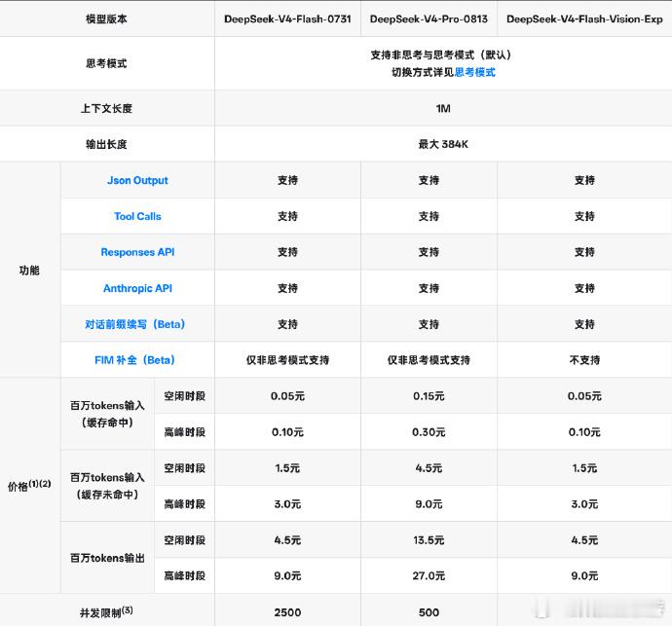Click 空闲时段 in the 百万tokens输出 group
Image resolution: width=672 pixels, height=626 pixels.
pos(185,540)
